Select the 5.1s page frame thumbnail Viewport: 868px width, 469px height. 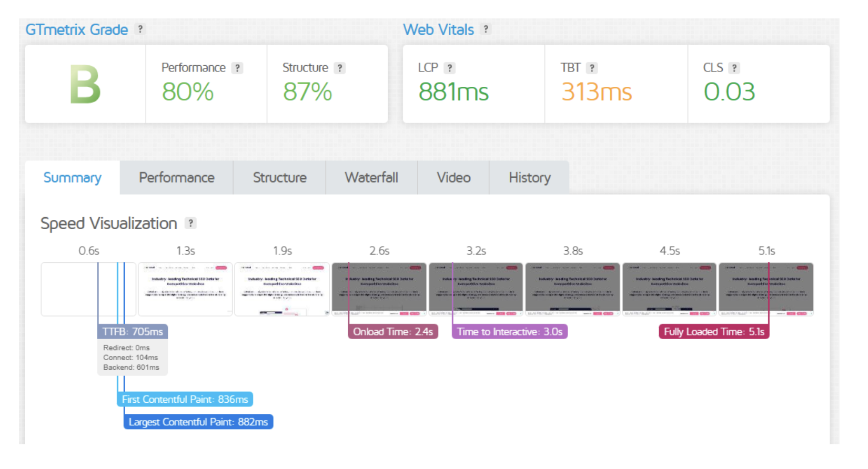click(x=766, y=289)
